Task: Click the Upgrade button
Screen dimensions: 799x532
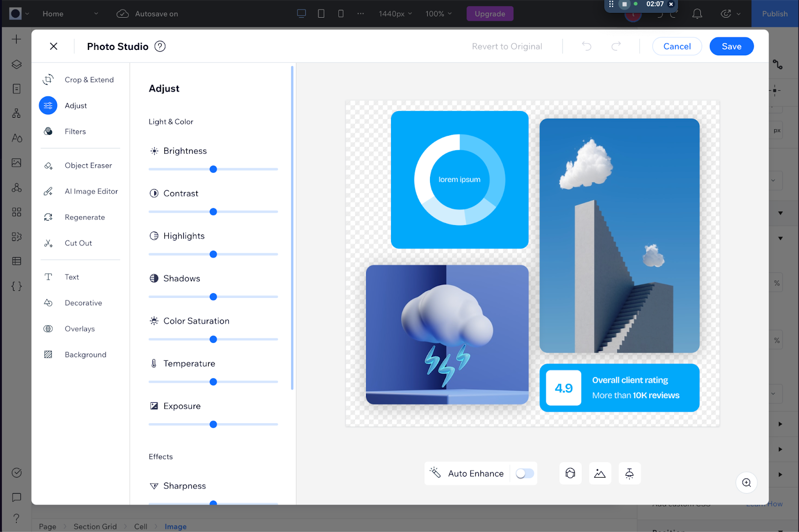Action: click(x=489, y=14)
